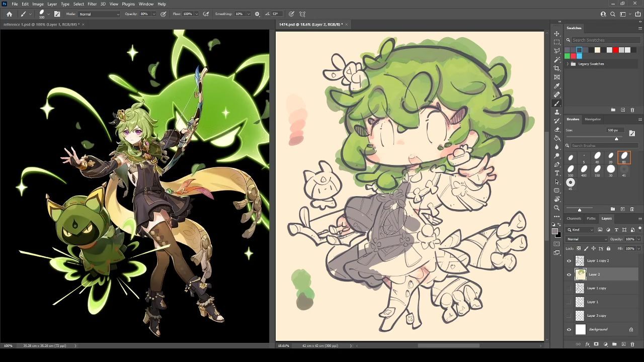Open the Flow dropdown arrow
644x362 pixels.
[196, 14]
